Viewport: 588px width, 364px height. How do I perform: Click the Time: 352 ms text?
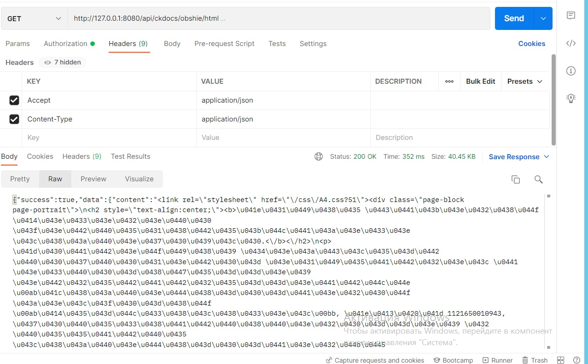click(x=404, y=156)
